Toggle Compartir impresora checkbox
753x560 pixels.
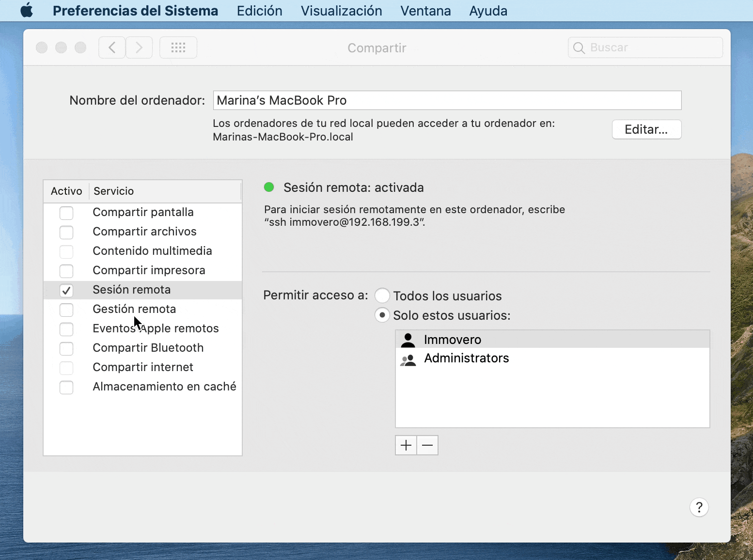66,271
